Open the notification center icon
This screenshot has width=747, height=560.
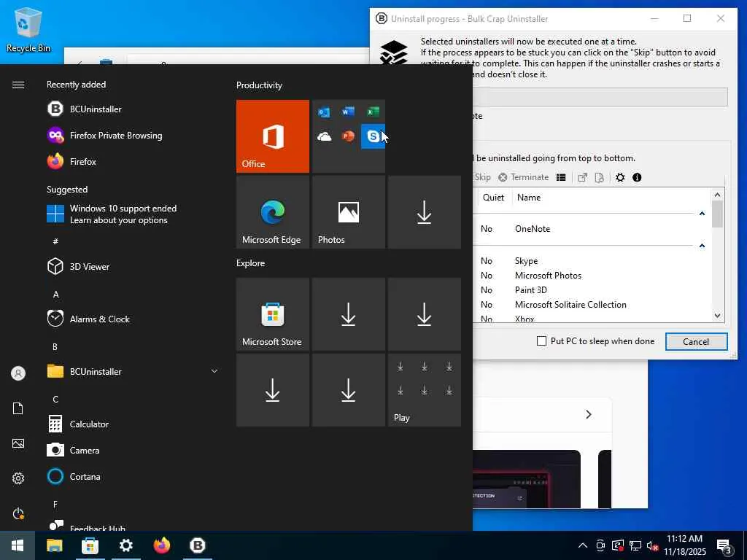[724, 547]
